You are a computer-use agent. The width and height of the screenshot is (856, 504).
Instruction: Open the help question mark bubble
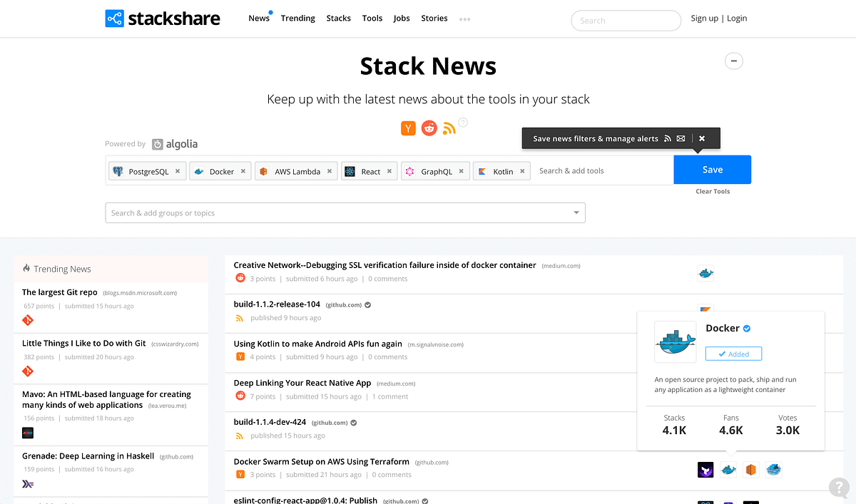tap(839, 488)
